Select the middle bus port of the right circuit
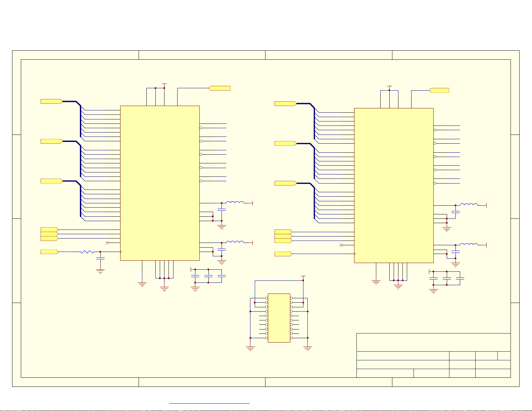Image resolution: width=532 pixels, height=411 pixels. [x=286, y=144]
